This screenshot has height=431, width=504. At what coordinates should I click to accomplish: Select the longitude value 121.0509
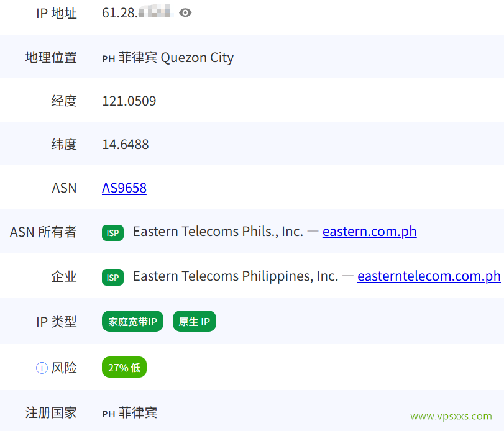(x=129, y=101)
